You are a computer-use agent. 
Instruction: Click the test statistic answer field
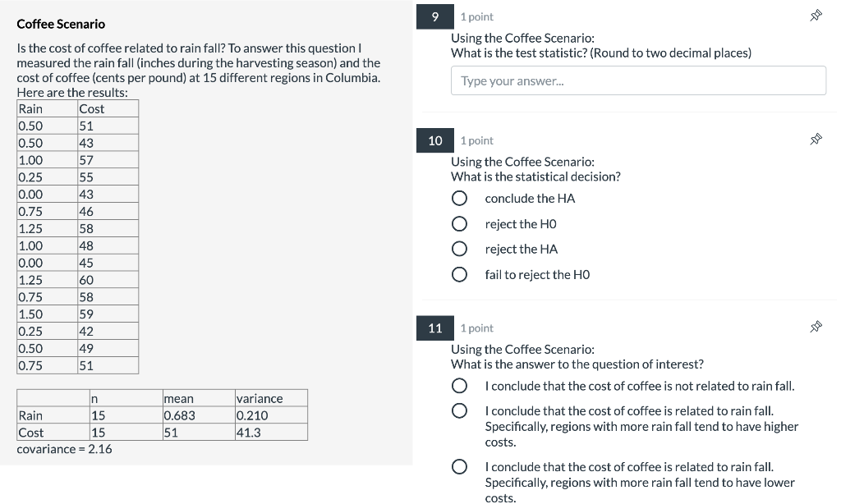click(x=638, y=80)
